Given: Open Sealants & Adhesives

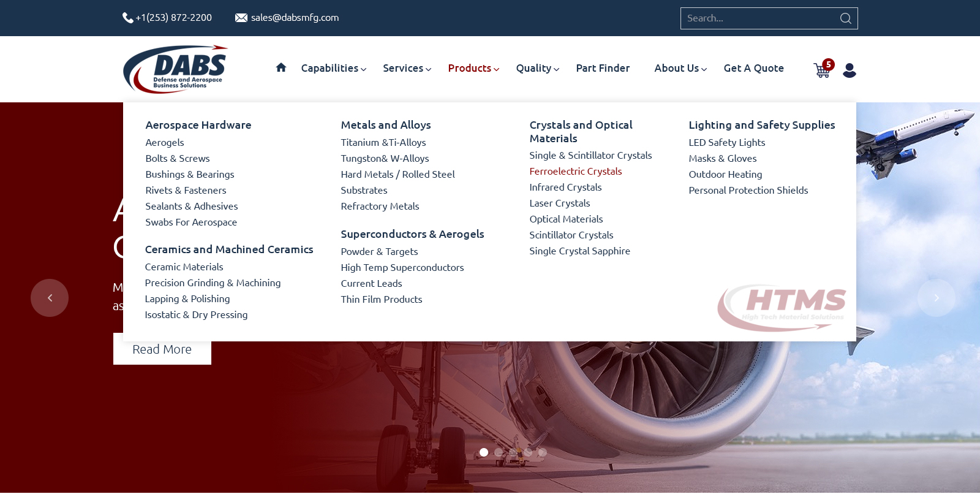Looking at the screenshot, I should (192, 206).
